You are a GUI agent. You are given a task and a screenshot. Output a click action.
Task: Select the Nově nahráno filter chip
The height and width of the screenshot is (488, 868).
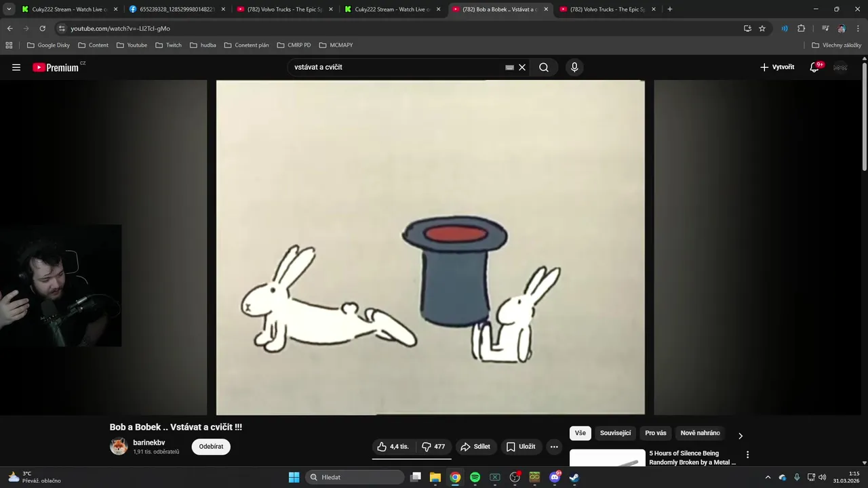pos(701,433)
